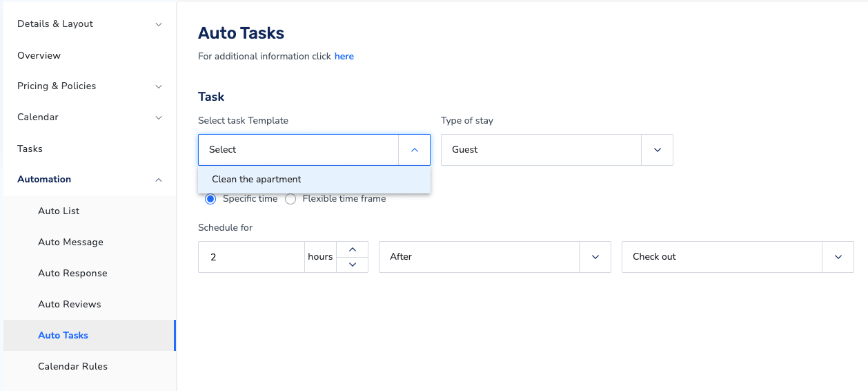Open the After timing dropdown
This screenshot has width=868, height=391.
point(495,257)
